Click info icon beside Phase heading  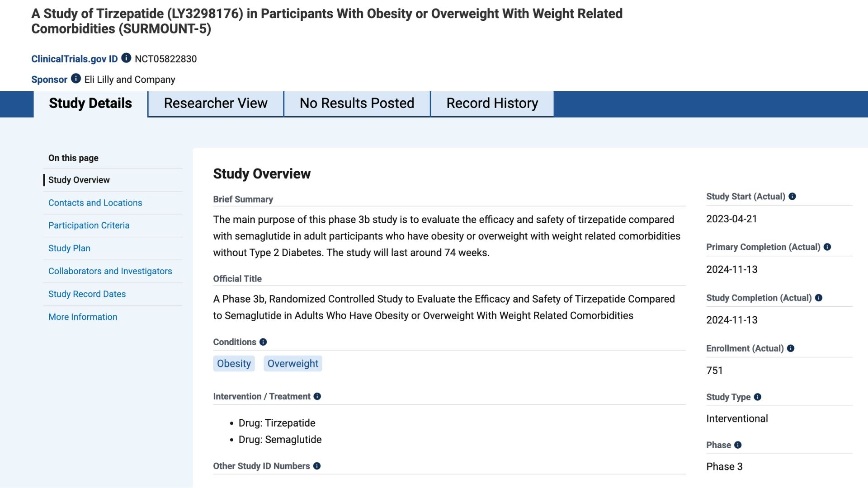pyautogui.click(x=738, y=445)
